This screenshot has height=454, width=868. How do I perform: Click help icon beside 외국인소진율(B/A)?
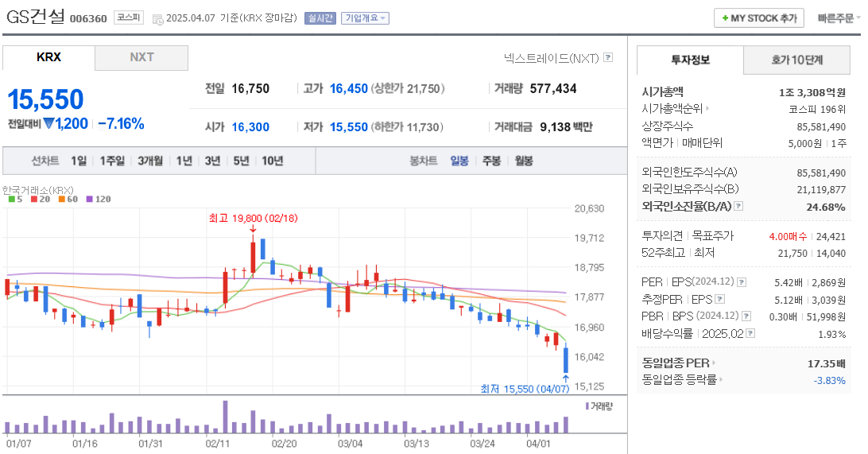[738, 206]
